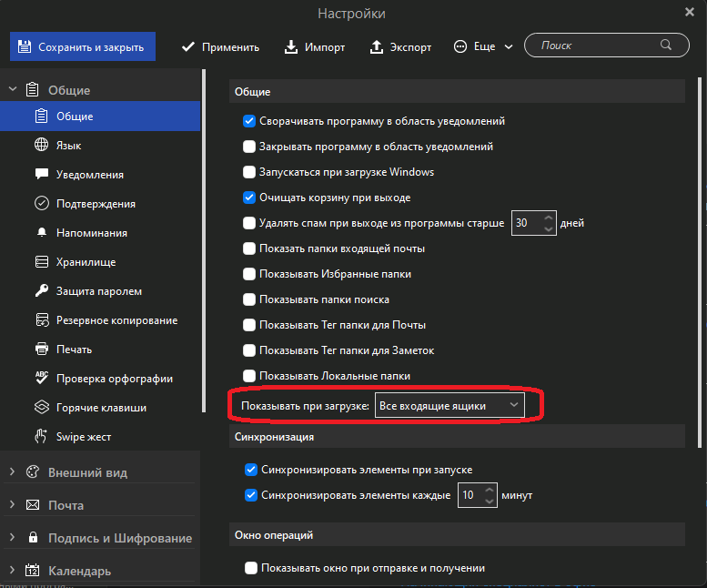
Task: Click the key icon for Защита паролем
Action: (42, 290)
